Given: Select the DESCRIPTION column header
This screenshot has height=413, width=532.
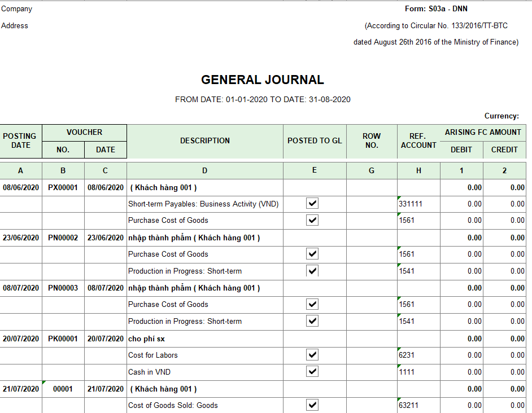Looking at the screenshot, I should [x=205, y=141].
